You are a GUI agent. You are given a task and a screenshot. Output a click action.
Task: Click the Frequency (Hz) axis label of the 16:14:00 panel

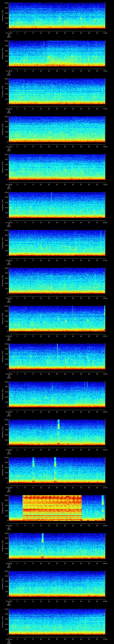point(3,16)
